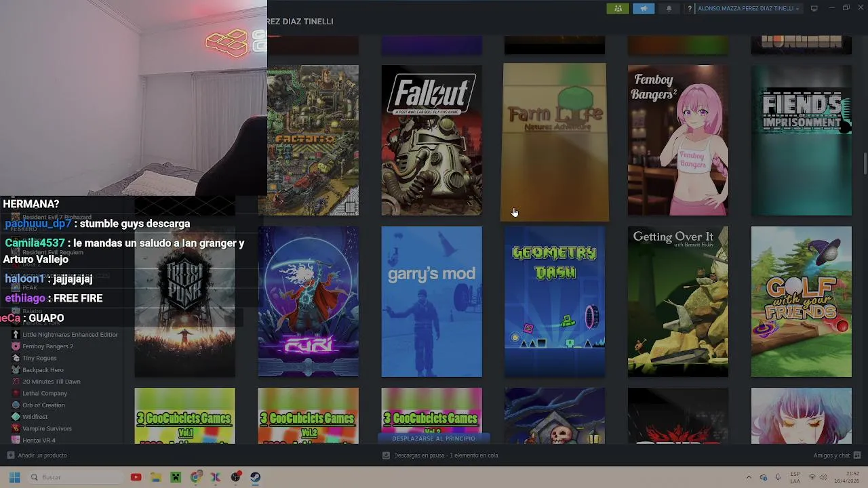Click the ESP LAA language indicator
The width and height of the screenshot is (868, 488).
pyautogui.click(x=795, y=477)
